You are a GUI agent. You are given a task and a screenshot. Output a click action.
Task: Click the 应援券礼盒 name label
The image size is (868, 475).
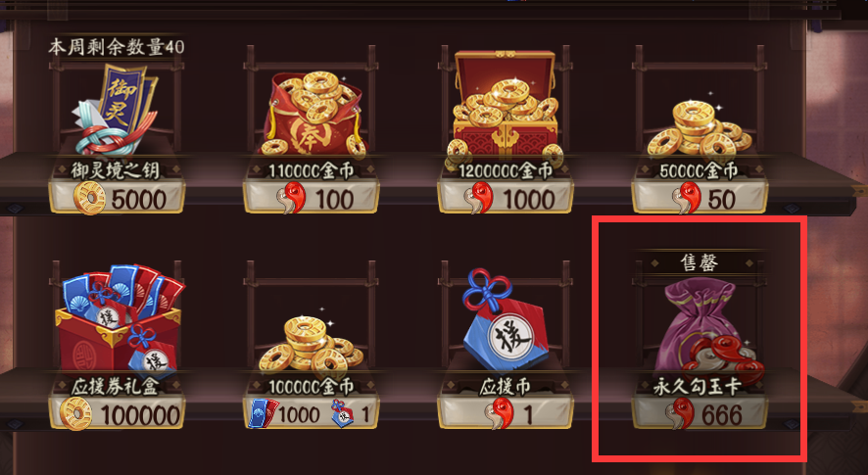pos(116,387)
